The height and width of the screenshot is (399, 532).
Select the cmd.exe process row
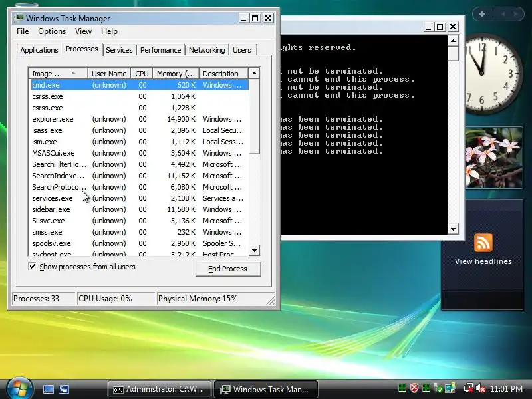[140, 85]
